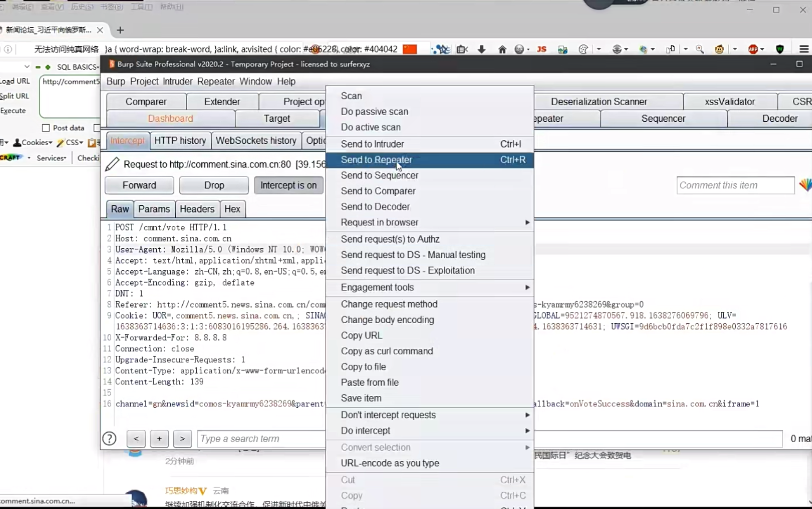Click the magnifier zoom icon in Firefox toolbar
Screen dimensions: 812x509
[x=699, y=49]
